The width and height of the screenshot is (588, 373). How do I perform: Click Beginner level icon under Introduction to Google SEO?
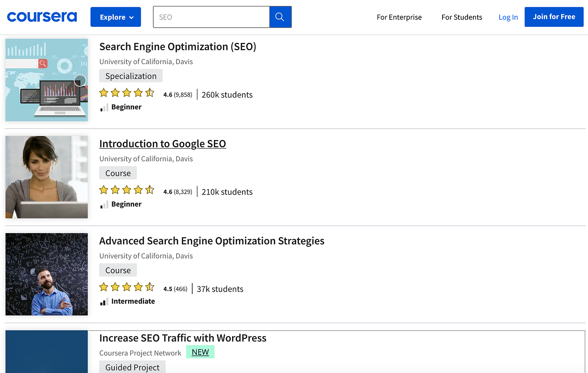(x=104, y=204)
